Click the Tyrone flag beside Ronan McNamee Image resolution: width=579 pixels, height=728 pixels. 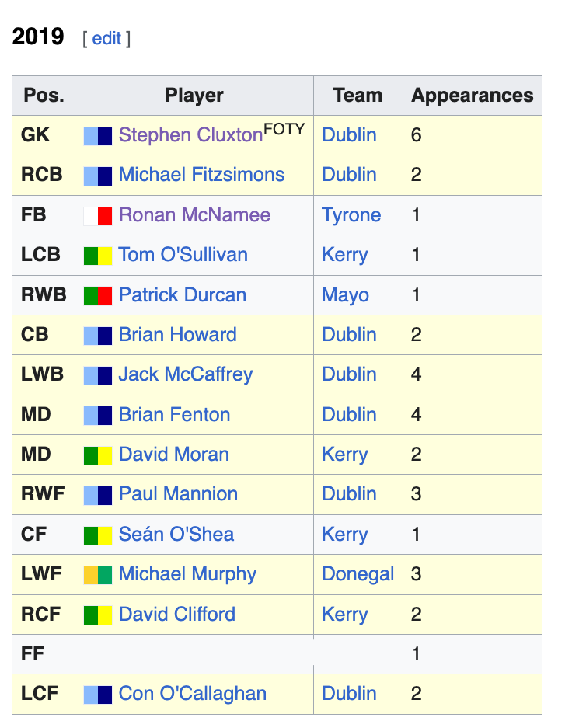click(98, 216)
